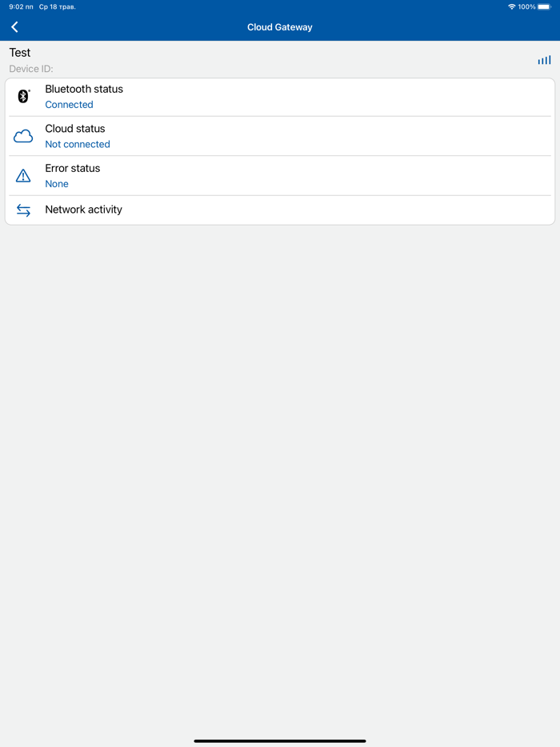560x747 pixels.
Task: Click the cloud icon
Action: [23, 136]
